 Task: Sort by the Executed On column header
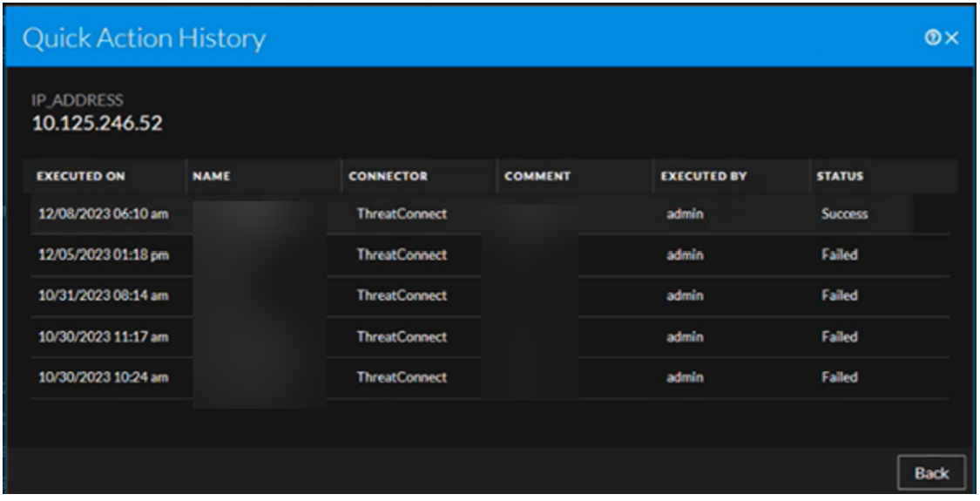click(81, 176)
